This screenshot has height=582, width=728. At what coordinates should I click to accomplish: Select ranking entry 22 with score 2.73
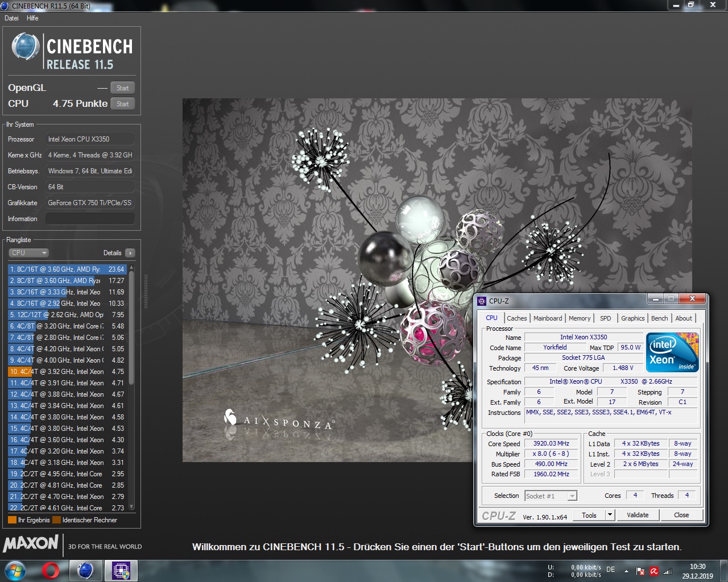pos(68,508)
